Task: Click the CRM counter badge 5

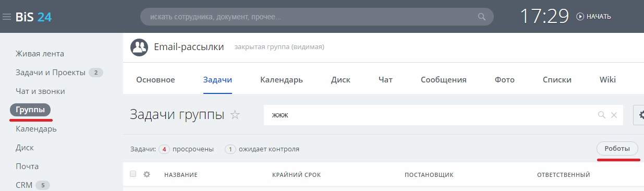Action: coord(43,185)
